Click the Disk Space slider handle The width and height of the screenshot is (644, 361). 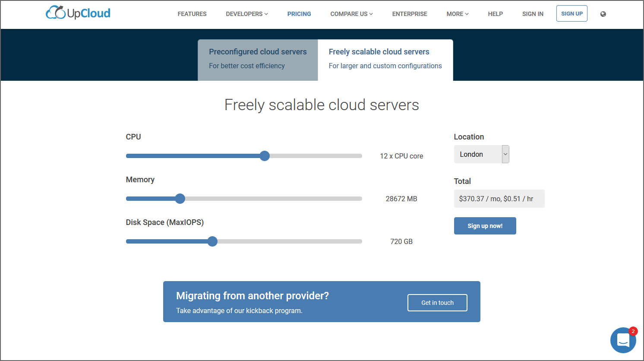point(212,241)
